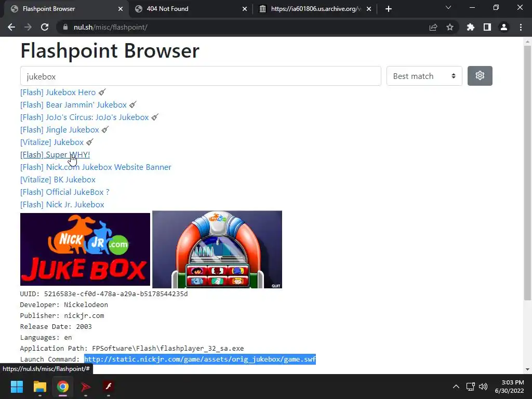Viewport: 532px width, 399px height.
Task: Open the tab search chevron
Action: (448, 7)
